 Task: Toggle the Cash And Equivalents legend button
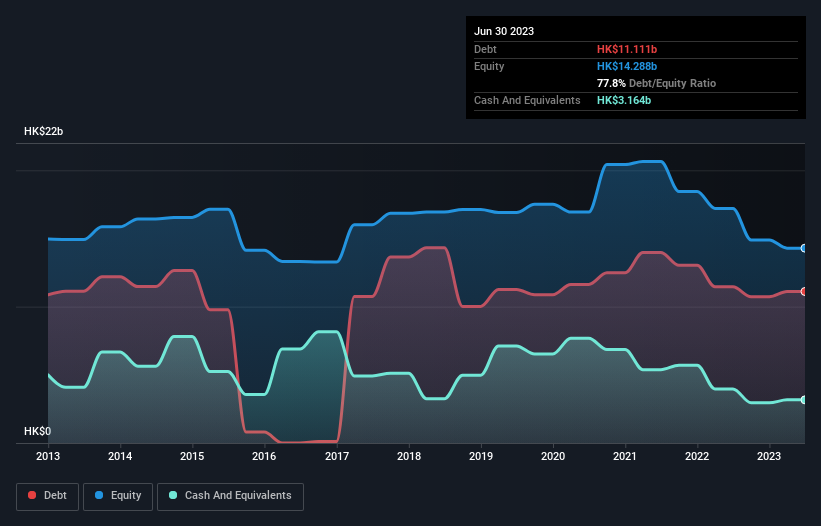pyautogui.click(x=230, y=496)
